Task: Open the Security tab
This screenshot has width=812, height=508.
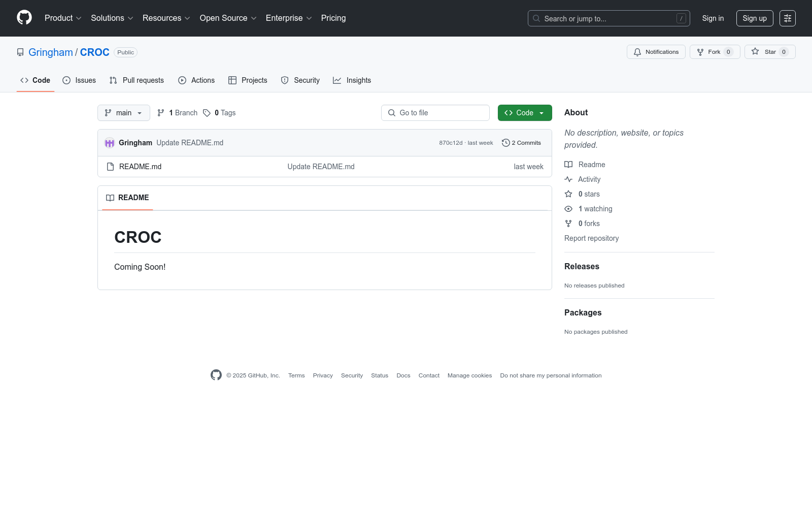Action: 300,80
